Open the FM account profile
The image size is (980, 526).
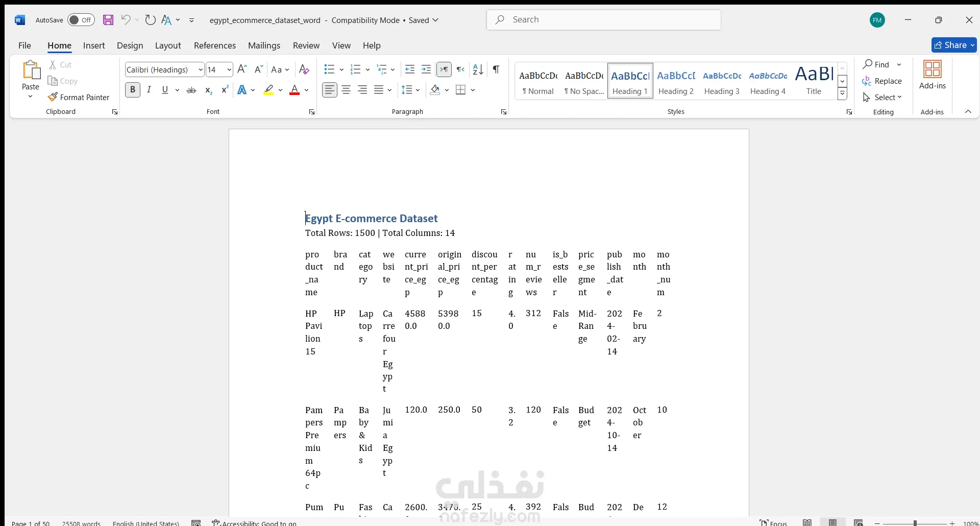click(x=877, y=20)
